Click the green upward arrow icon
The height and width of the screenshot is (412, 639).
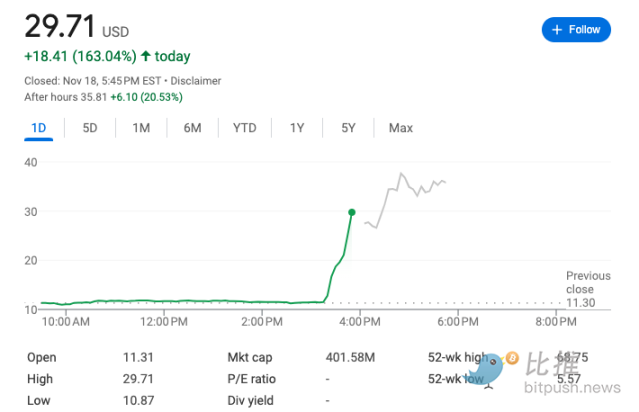click(146, 56)
